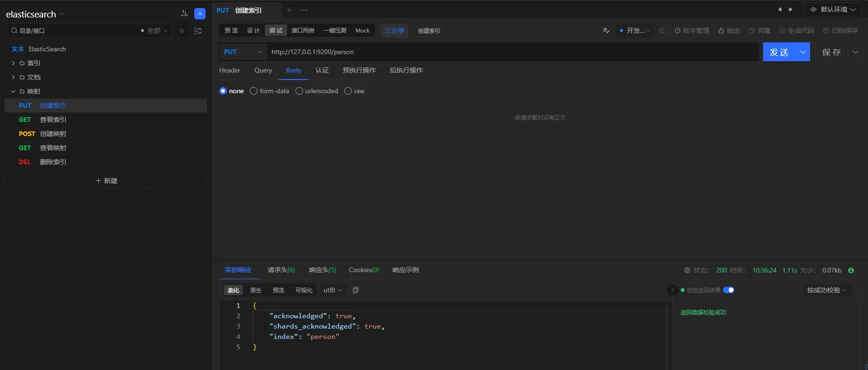Open a new tab with plus icon

pos(289,10)
